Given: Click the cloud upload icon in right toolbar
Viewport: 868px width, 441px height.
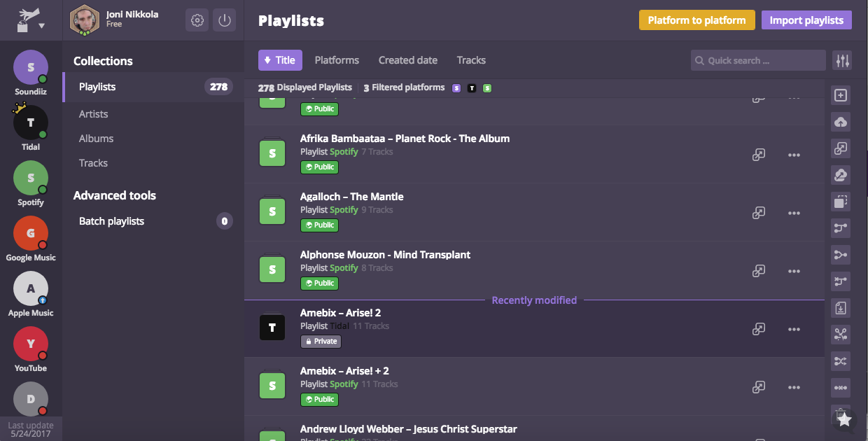Looking at the screenshot, I should 841,122.
